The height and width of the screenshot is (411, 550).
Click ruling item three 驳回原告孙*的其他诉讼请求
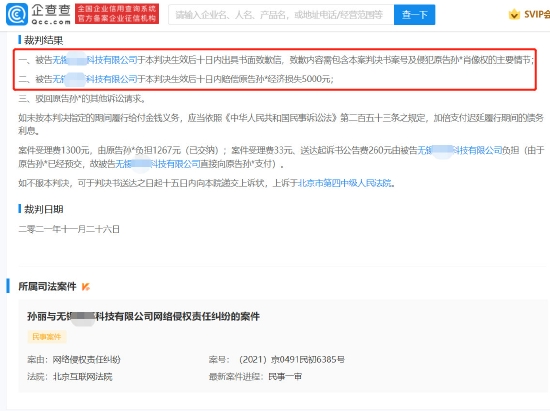82,99
